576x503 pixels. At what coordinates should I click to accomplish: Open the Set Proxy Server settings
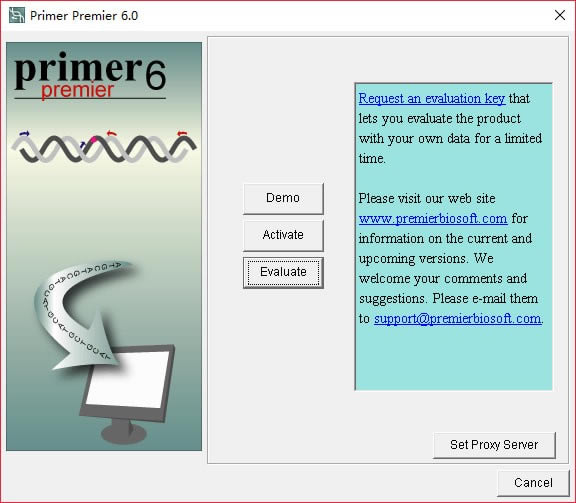[x=494, y=445]
